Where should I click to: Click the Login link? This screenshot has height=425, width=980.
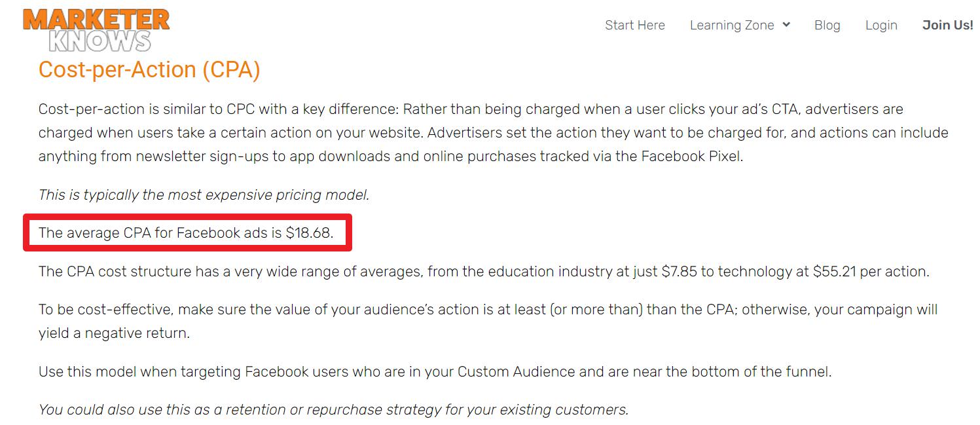tap(880, 25)
